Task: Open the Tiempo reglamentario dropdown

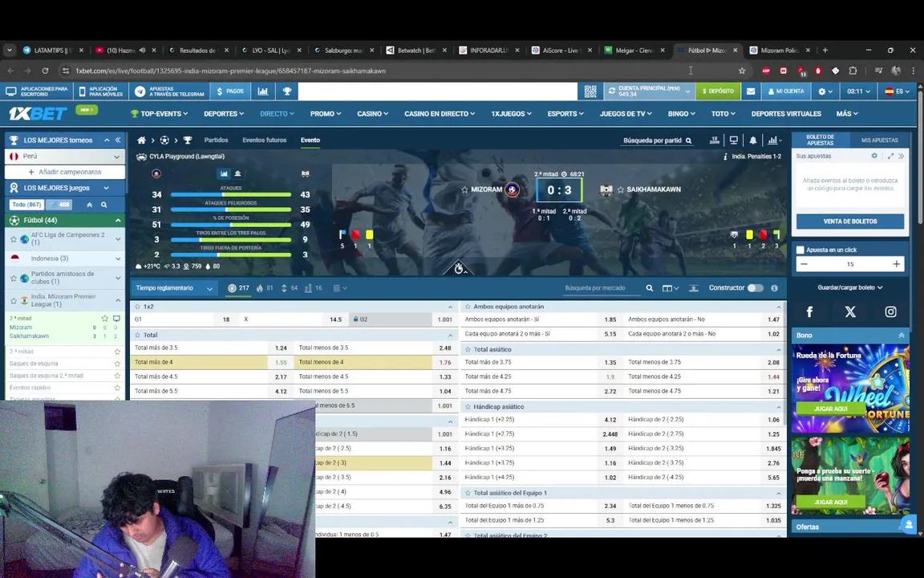Action: click(x=174, y=288)
